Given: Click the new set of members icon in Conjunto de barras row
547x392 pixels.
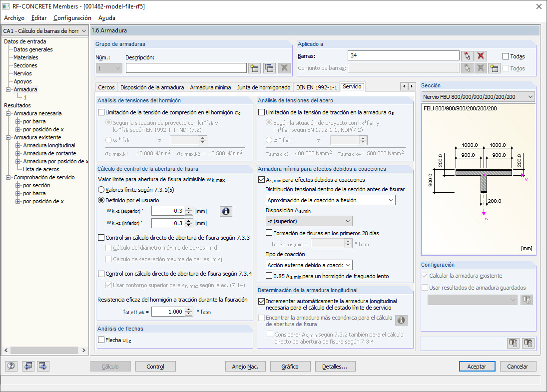Looking at the screenshot, I should [x=494, y=68].
